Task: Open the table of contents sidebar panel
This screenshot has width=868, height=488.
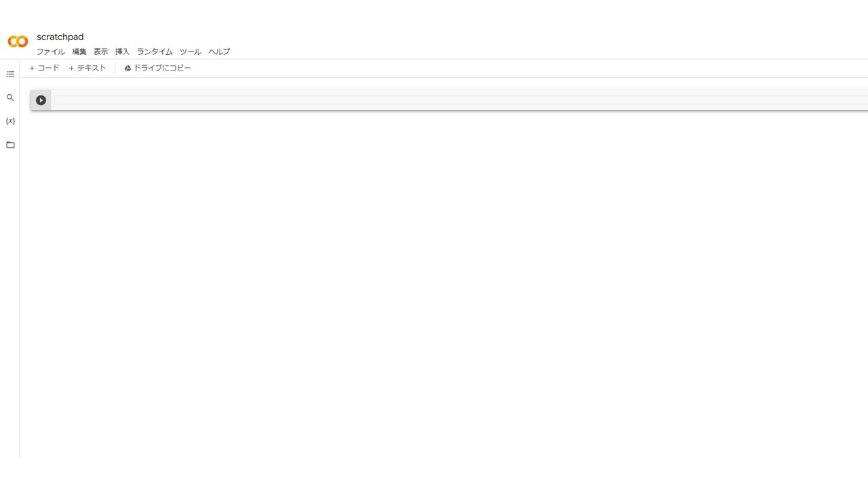Action: coord(10,74)
